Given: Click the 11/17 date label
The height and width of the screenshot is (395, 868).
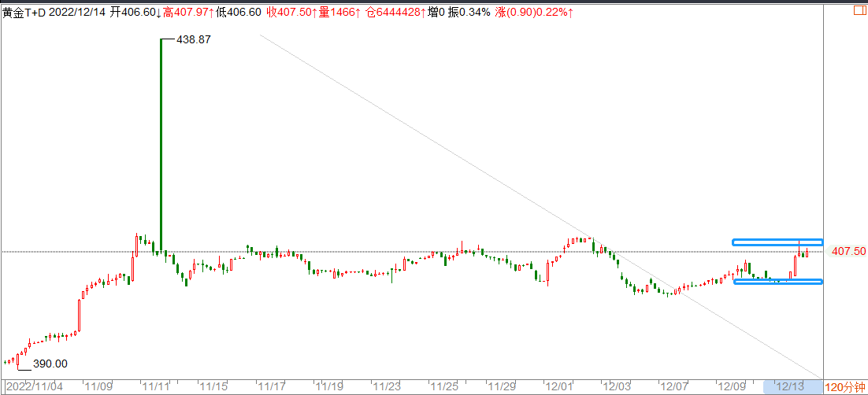Looking at the screenshot, I should coord(271,386).
